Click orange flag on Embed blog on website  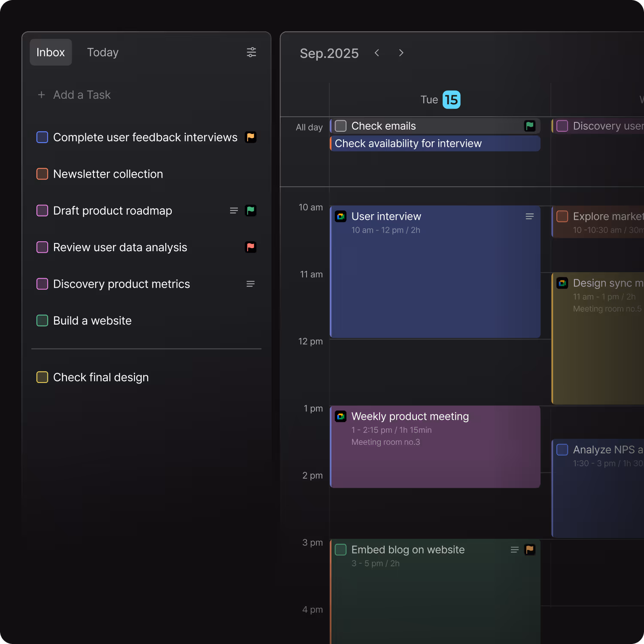click(x=530, y=550)
